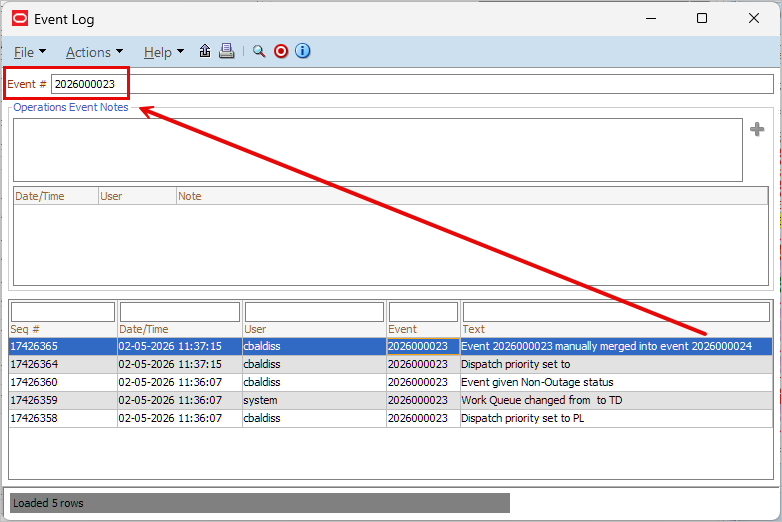The width and height of the screenshot is (782, 522).
Task: Maximize the Event Log window
Action: coord(702,19)
